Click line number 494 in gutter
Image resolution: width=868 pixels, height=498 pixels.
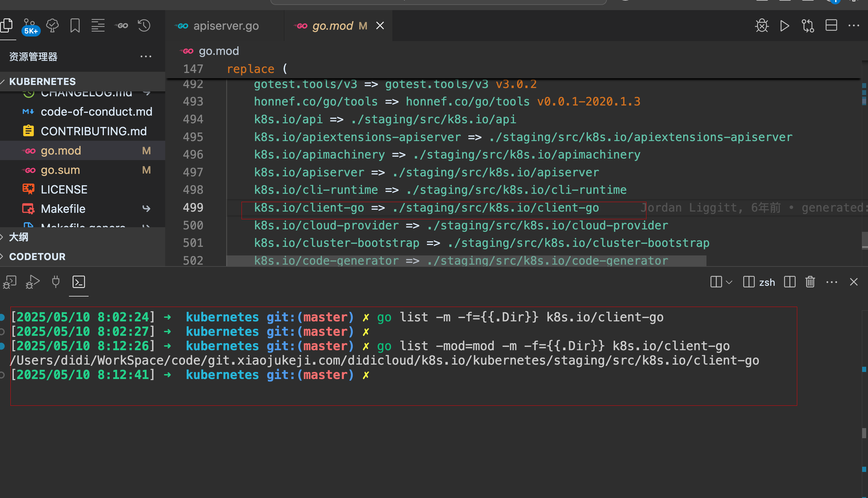pos(193,119)
